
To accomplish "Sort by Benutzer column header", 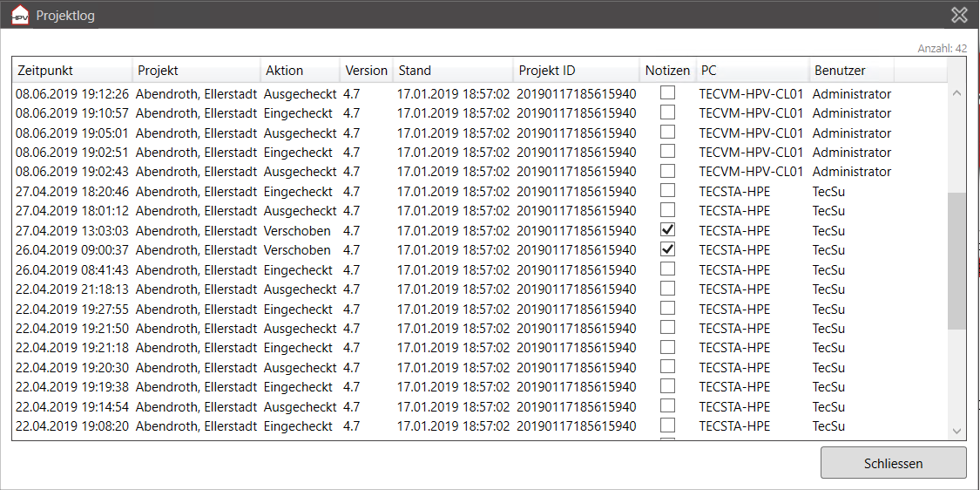I will [852, 71].
